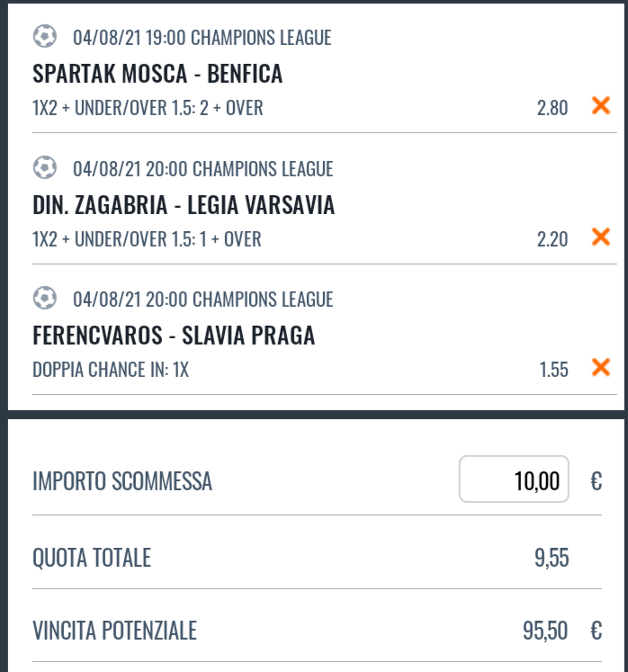
Task: Select the 1X2 + Under/Over 1.5: 1 + Over selection
Action: (x=147, y=239)
